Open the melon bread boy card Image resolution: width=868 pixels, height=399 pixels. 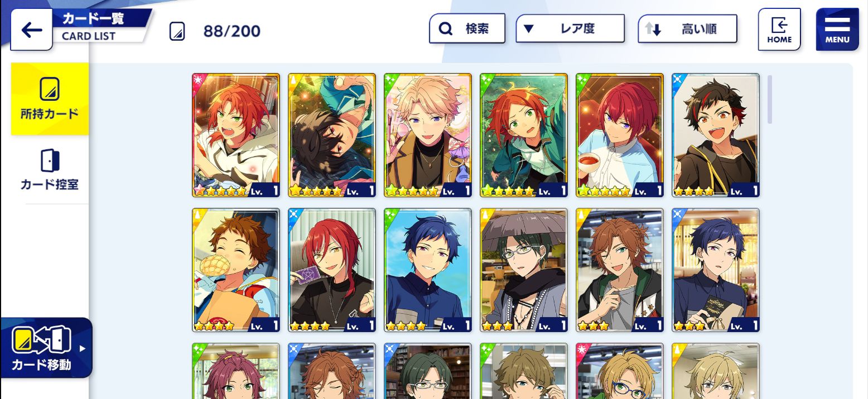point(236,270)
